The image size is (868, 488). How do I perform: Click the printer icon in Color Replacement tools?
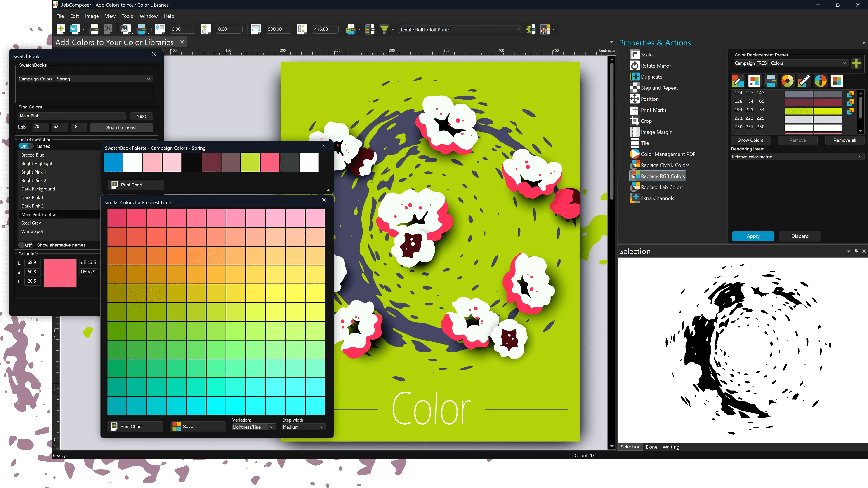[771, 81]
